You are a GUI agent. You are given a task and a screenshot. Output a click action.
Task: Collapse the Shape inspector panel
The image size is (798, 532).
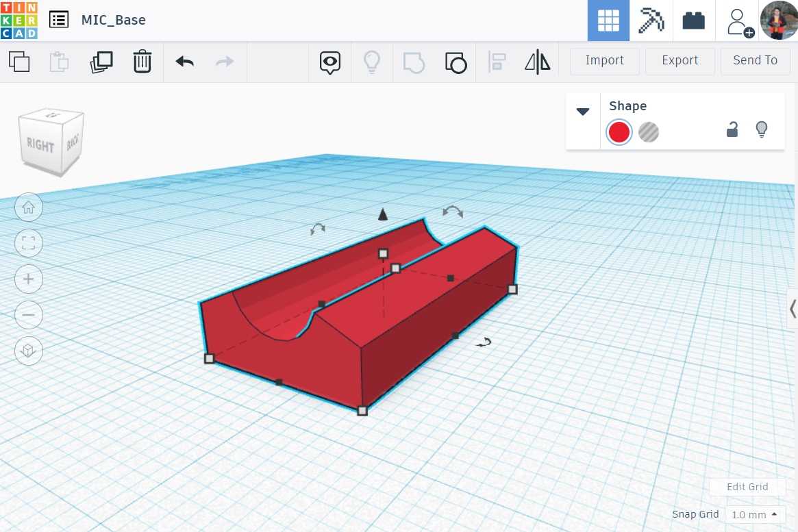click(583, 112)
